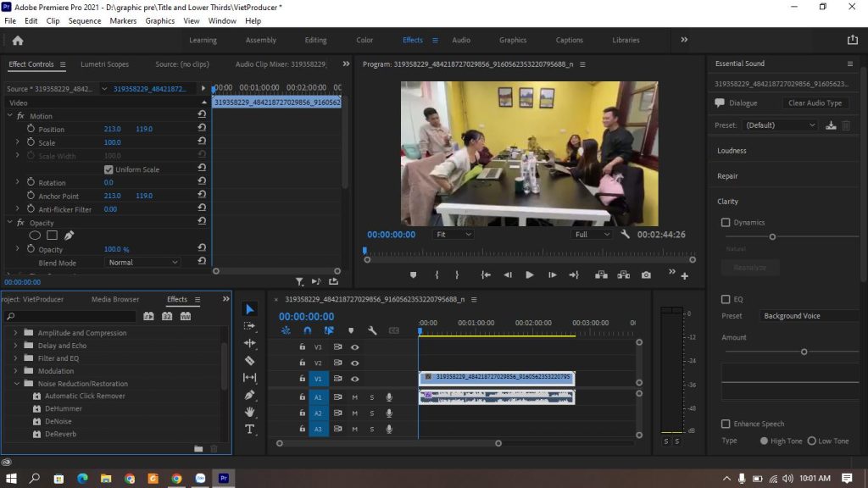Click the Add Marker icon in Program monitor
The height and width of the screenshot is (488, 868).
pos(413,274)
